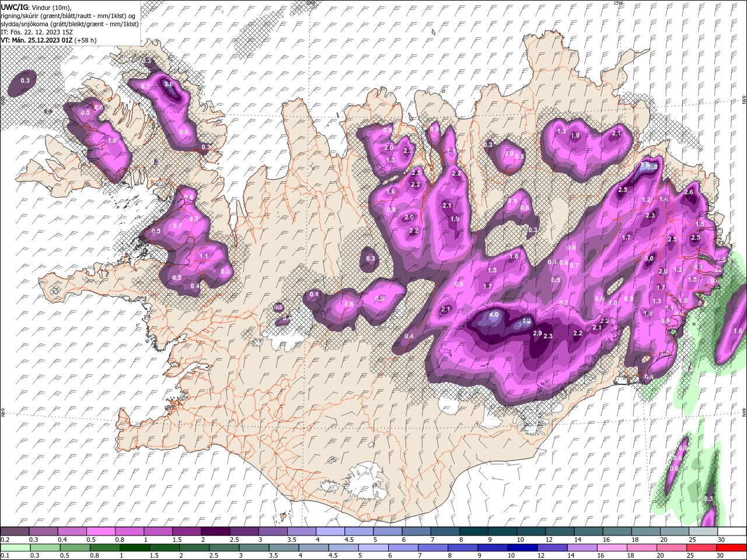Click the 'IT: Fös. 22. 12. 2023 15Z' line
Screen dimensions: 747x560
click(36, 32)
